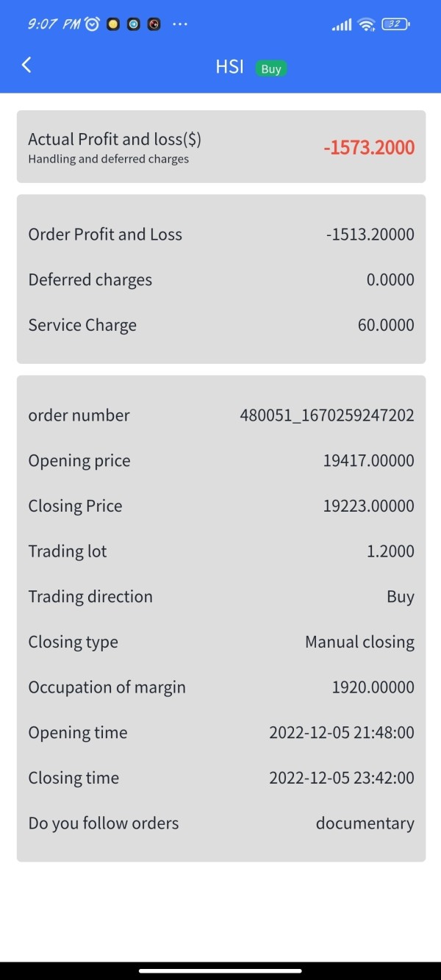Tap the three-dot notifications overflow icon

coord(180,24)
